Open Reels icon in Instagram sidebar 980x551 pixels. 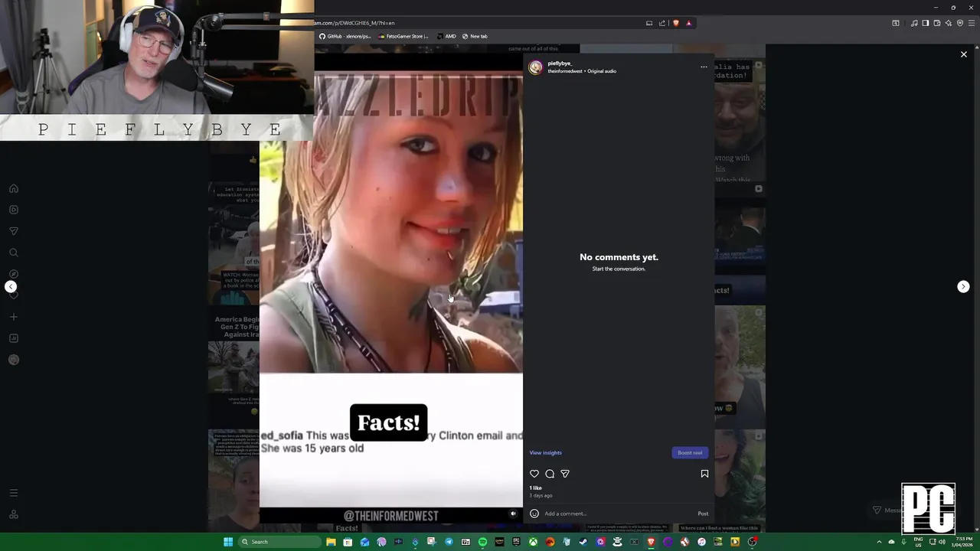click(14, 210)
